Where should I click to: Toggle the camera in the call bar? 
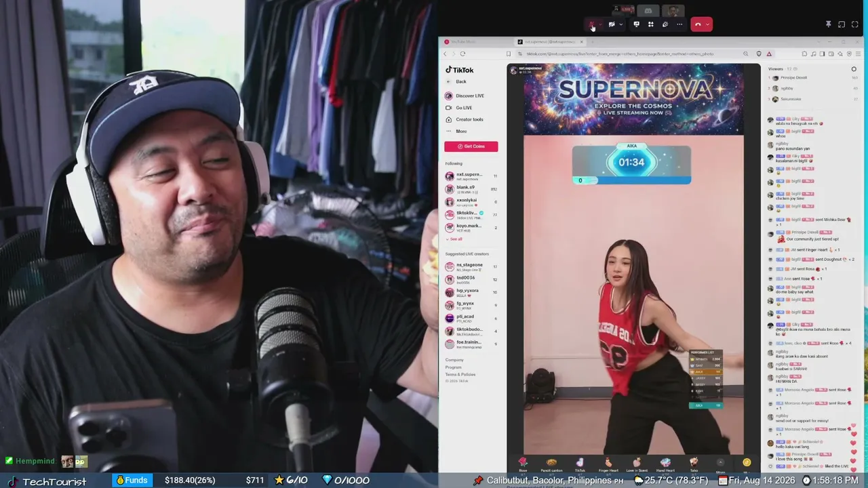[612, 24]
